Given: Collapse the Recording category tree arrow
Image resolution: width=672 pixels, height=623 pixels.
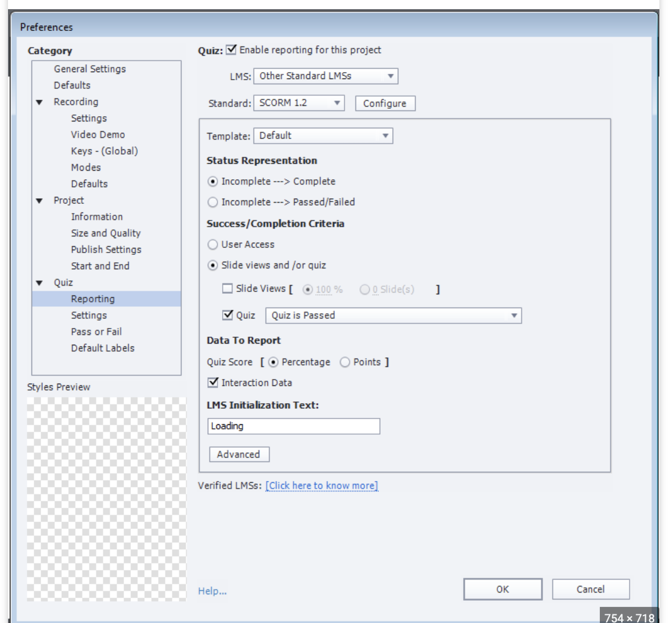Looking at the screenshot, I should [39, 102].
